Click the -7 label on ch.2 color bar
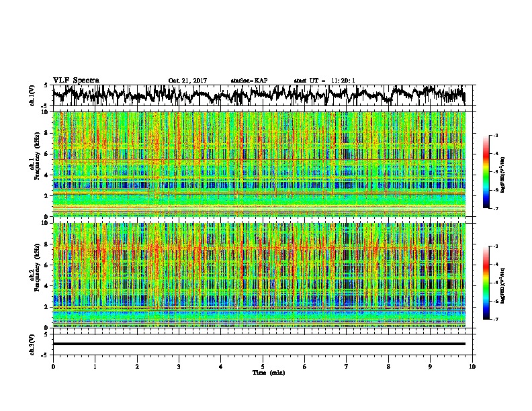 [x=496, y=320]
